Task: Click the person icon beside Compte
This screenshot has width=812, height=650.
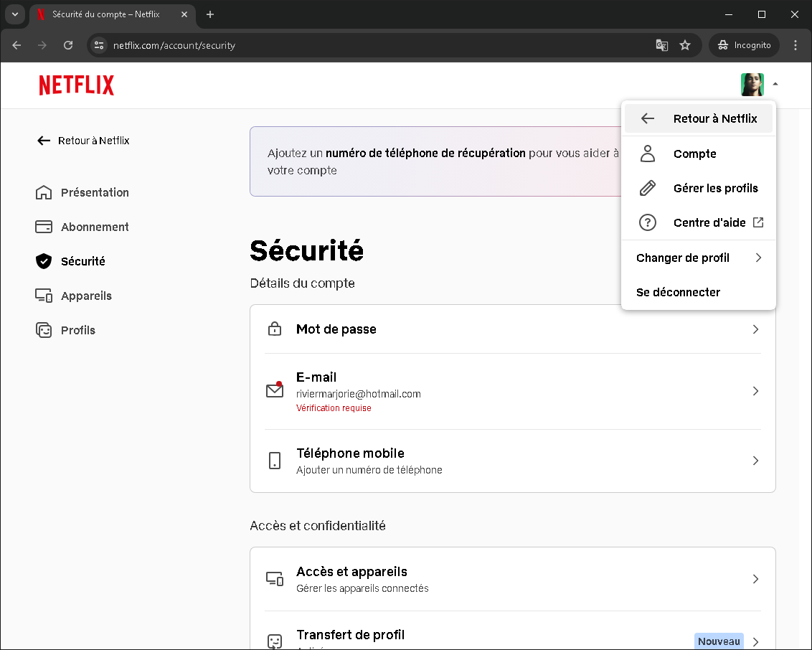Action: (x=647, y=154)
